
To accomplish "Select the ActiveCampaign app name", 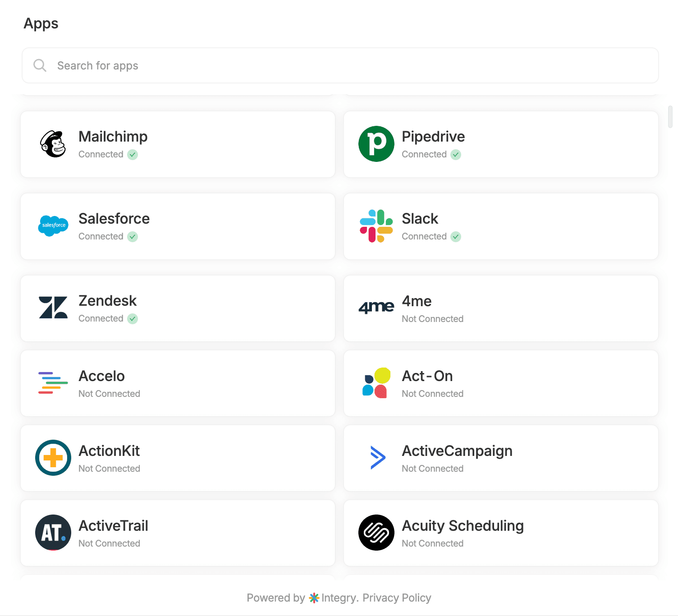I will click(x=457, y=451).
